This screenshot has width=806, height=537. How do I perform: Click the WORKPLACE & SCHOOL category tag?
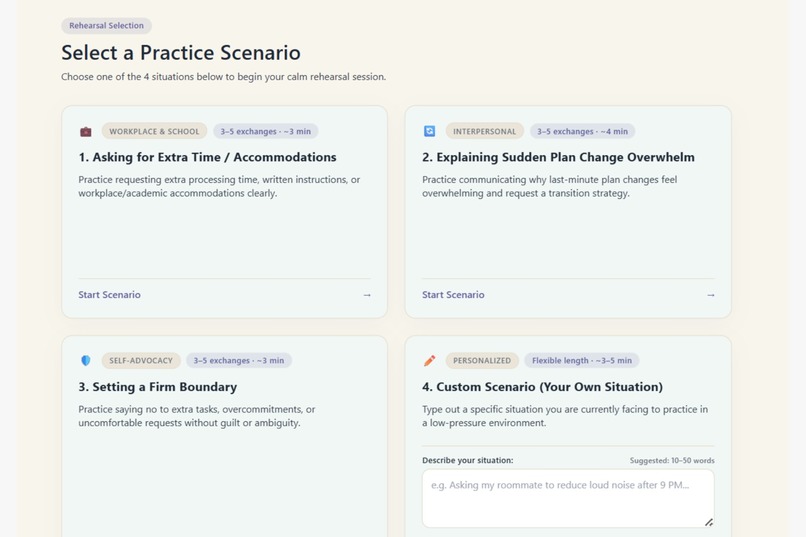click(x=154, y=132)
